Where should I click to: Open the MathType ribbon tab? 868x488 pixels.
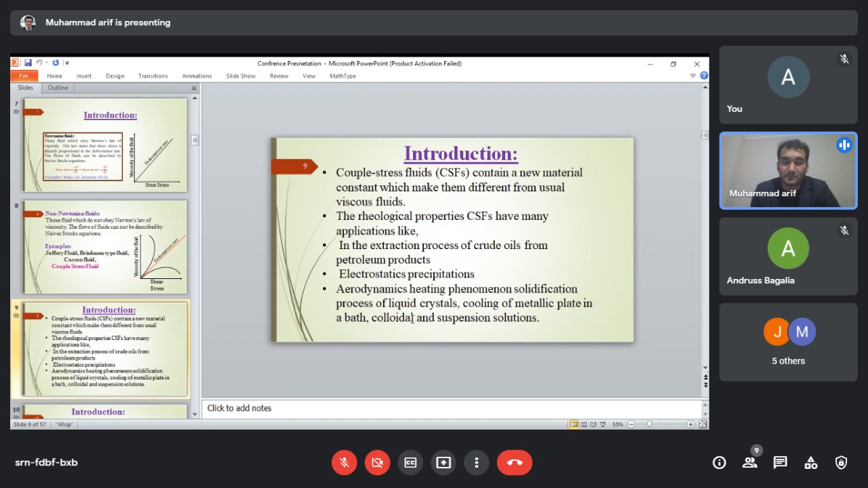pyautogui.click(x=343, y=76)
